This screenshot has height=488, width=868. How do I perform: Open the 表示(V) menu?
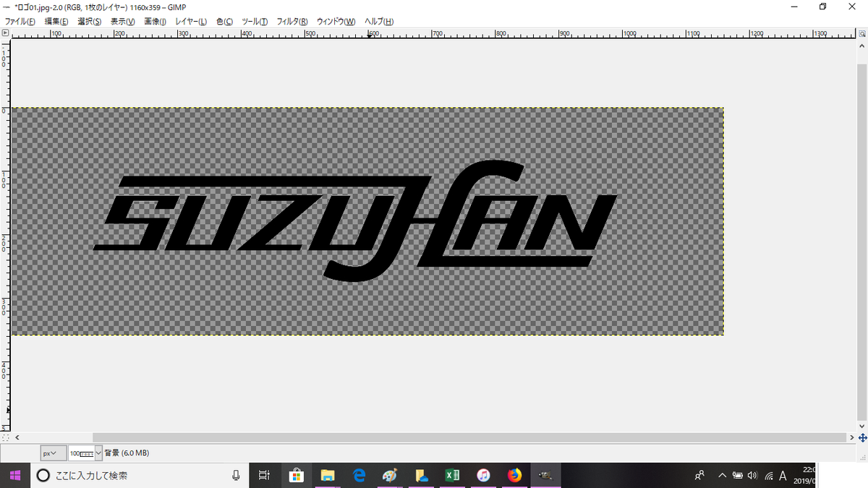(x=122, y=22)
